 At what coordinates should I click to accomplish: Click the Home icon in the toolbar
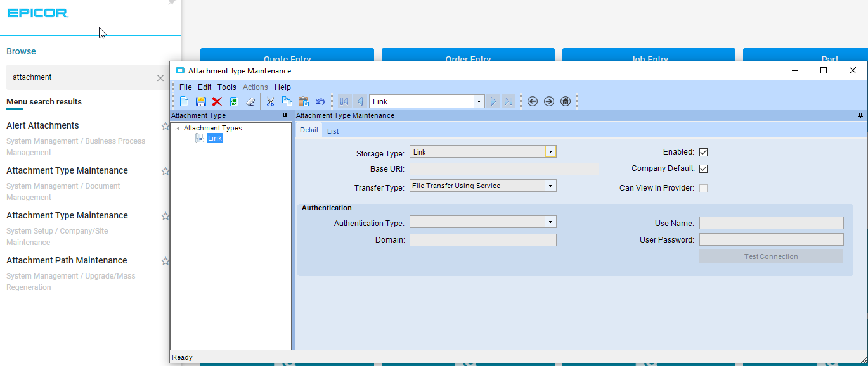[566, 101]
